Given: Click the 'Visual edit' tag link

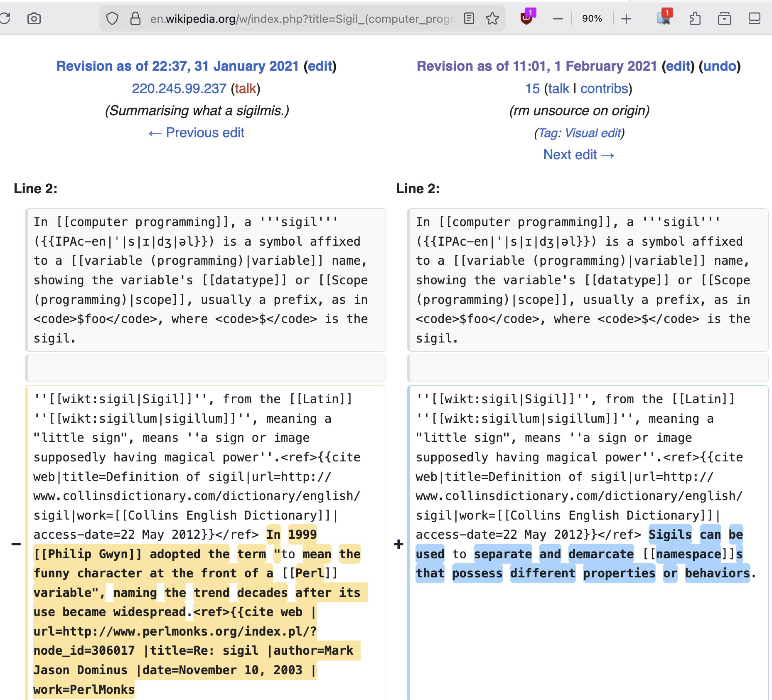Looking at the screenshot, I should click(593, 133).
